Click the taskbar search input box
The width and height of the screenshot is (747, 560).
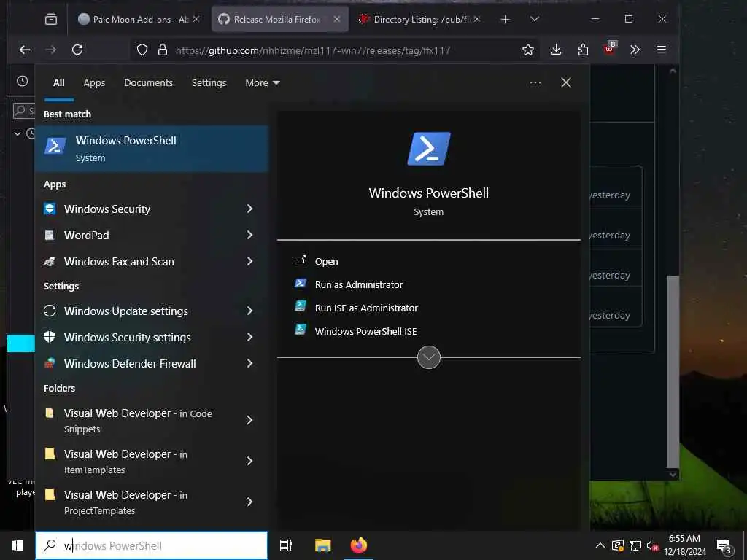tap(152, 545)
